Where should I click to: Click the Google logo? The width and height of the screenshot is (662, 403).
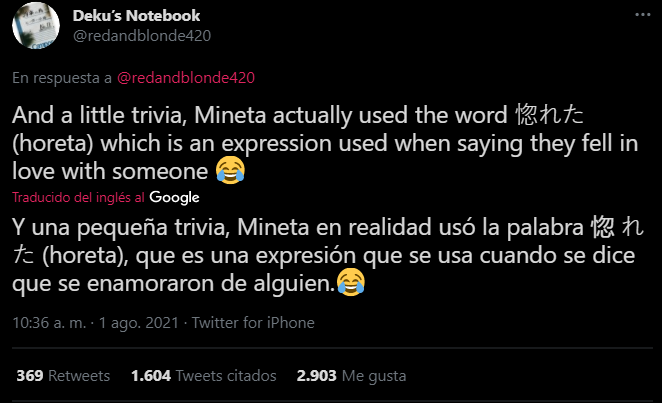[x=175, y=197]
